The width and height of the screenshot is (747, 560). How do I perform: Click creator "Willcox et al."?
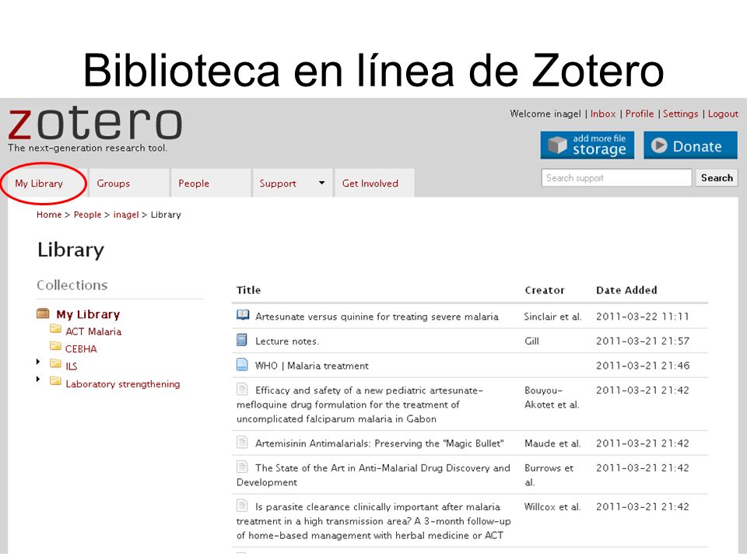coord(552,506)
